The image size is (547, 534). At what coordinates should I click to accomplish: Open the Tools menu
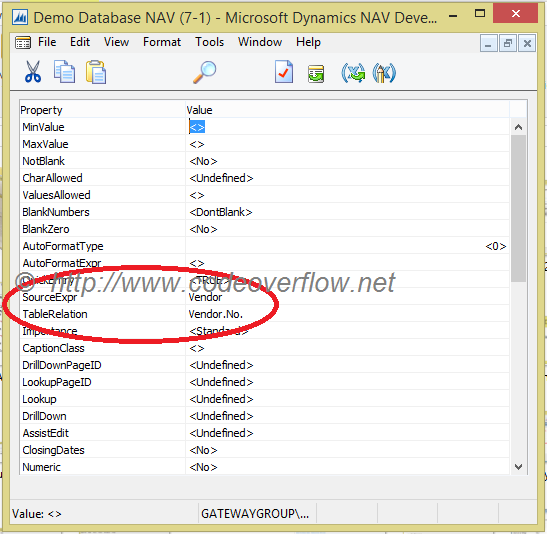point(209,42)
